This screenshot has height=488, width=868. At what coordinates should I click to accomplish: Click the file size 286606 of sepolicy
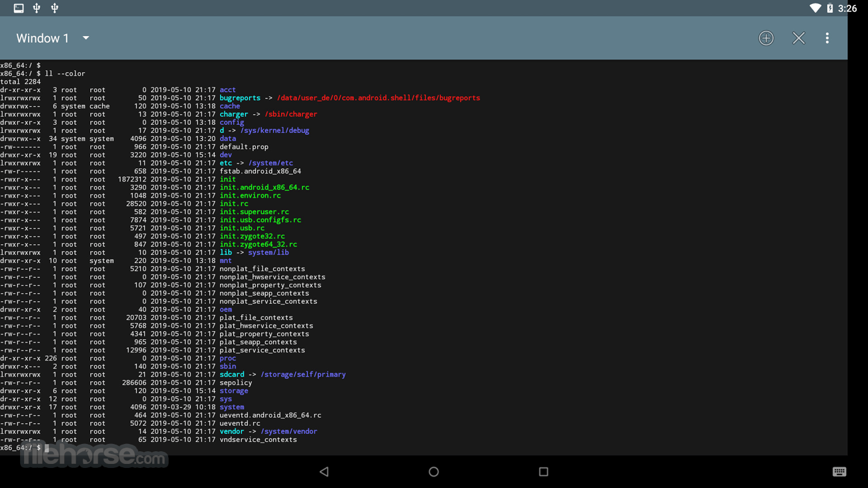(x=134, y=383)
